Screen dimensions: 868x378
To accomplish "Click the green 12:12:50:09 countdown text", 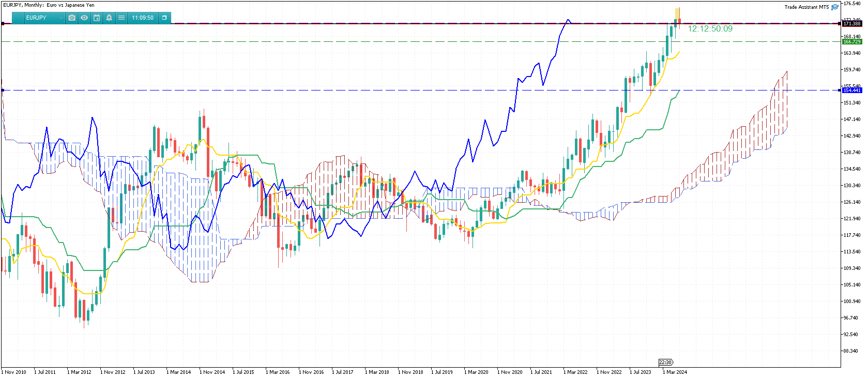I will (710, 29).
